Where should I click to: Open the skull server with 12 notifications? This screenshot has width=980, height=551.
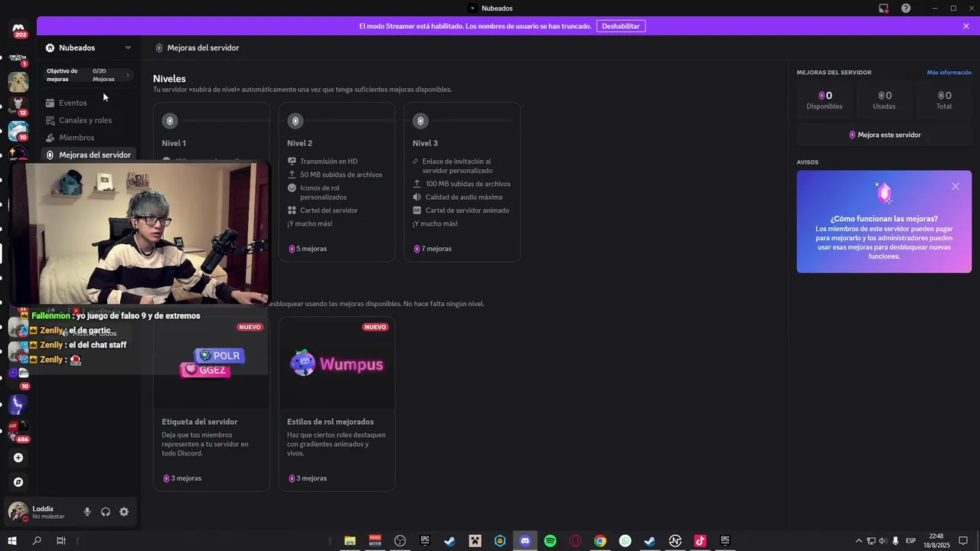(x=18, y=105)
